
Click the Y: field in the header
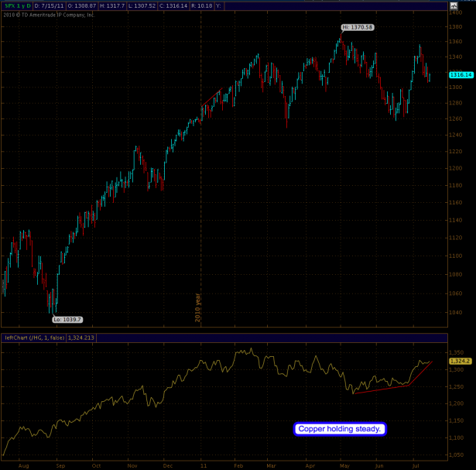pos(218,5)
